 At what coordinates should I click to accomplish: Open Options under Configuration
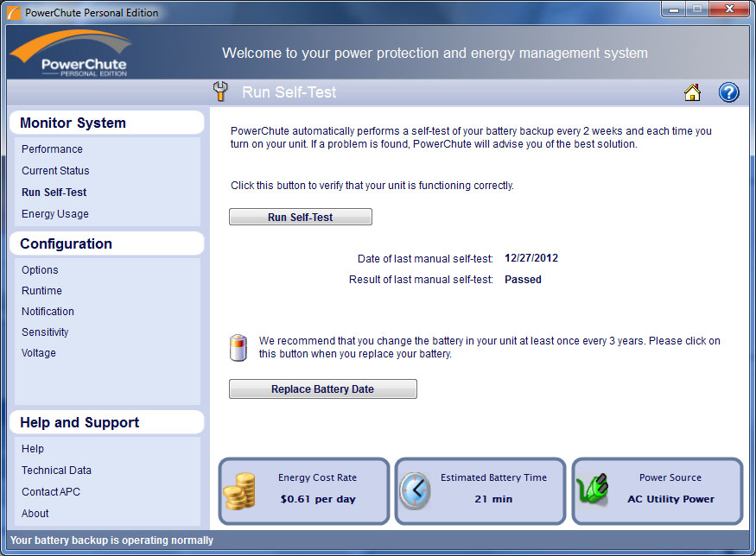click(40, 270)
